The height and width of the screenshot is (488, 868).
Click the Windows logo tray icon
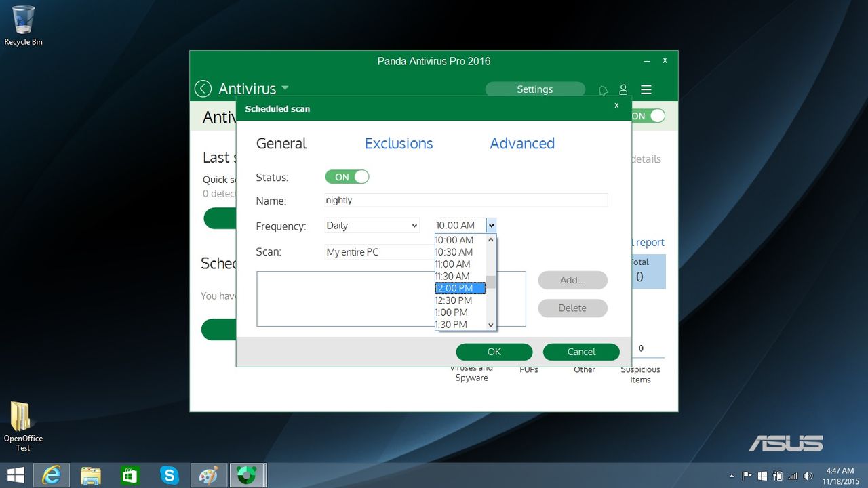click(762, 476)
